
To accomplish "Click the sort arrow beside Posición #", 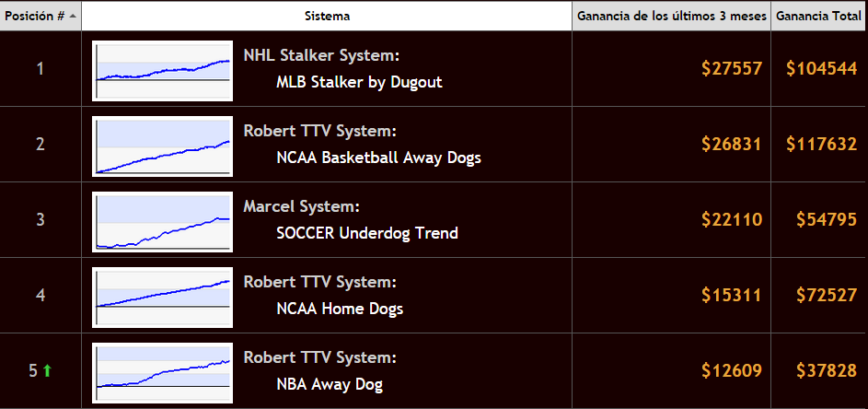I will click(73, 17).
